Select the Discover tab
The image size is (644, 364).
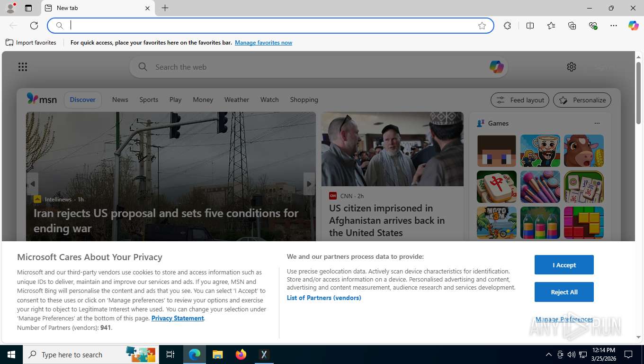(83, 100)
